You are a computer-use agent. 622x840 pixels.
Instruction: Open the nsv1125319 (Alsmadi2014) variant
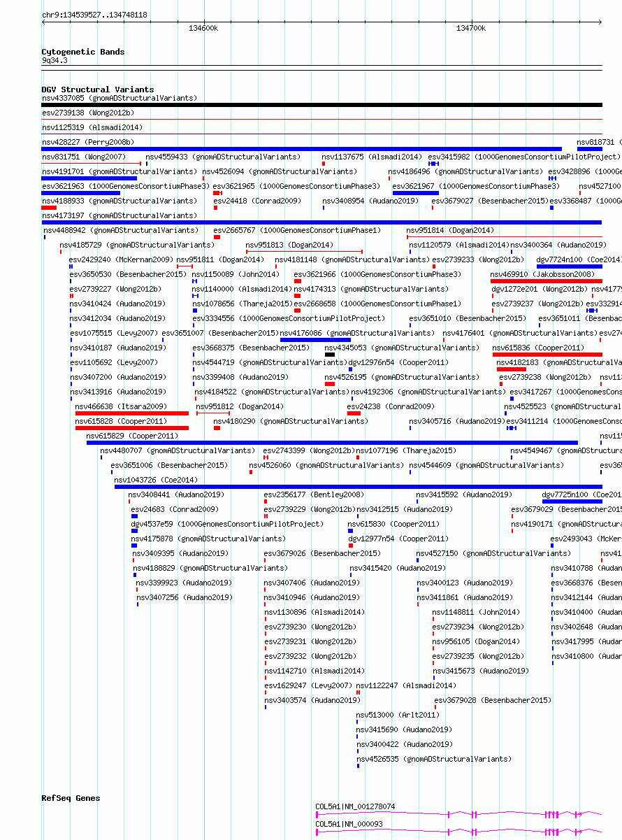tap(92, 127)
